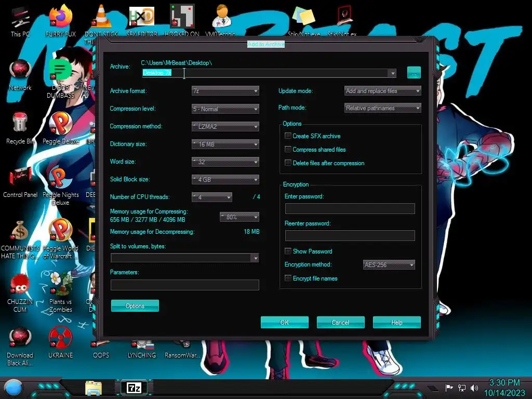Open the Path mode dropdown
This screenshot has height=399, width=532.
pyautogui.click(x=383, y=108)
